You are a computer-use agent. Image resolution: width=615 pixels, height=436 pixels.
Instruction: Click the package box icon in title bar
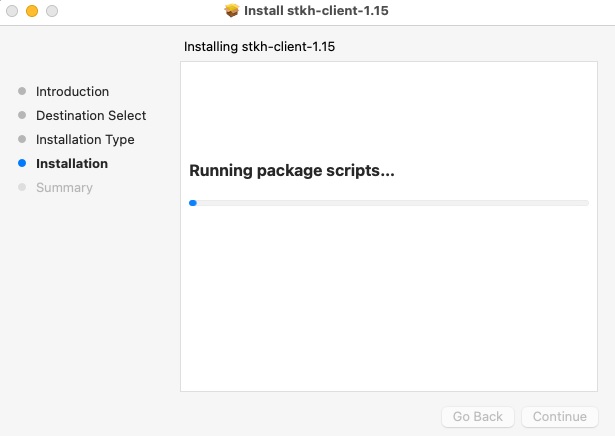click(x=232, y=11)
